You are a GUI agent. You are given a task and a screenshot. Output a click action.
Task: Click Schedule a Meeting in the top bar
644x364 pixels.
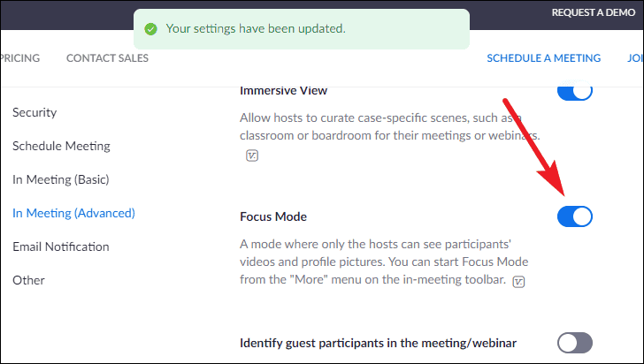[543, 58]
